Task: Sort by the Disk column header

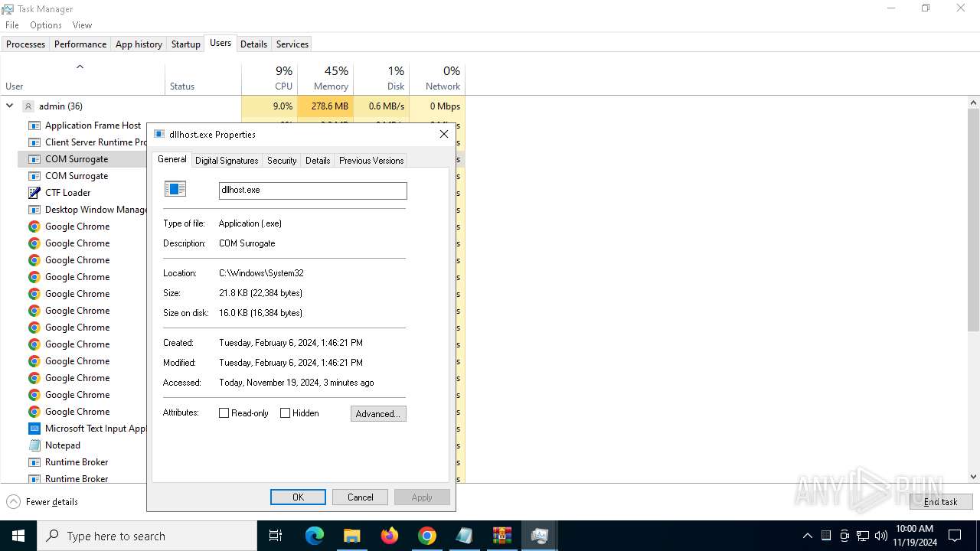Action: click(x=381, y=78)
